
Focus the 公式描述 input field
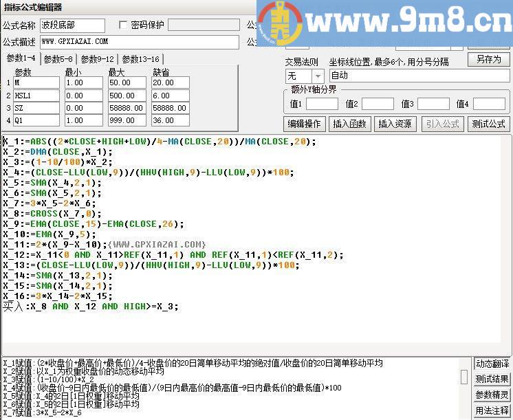(x=140, y=42)
